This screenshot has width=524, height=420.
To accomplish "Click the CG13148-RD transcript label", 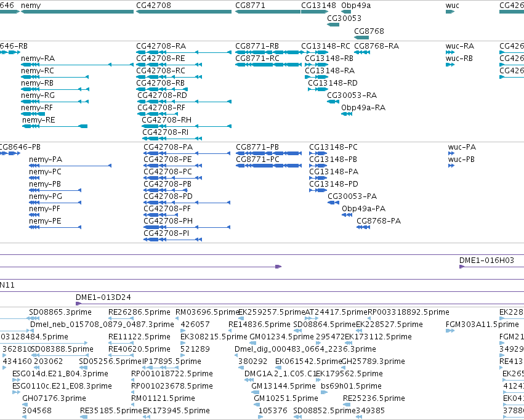I will [333, 83].
